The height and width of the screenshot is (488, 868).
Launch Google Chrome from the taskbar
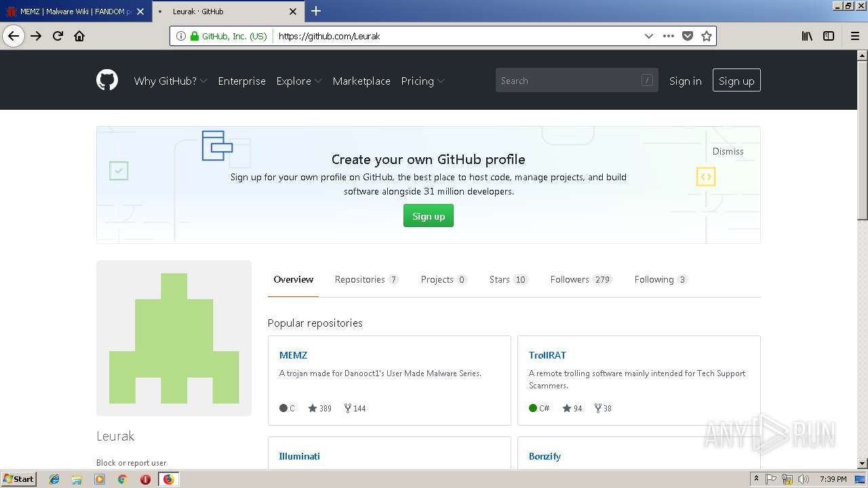(x=122, y=479)
